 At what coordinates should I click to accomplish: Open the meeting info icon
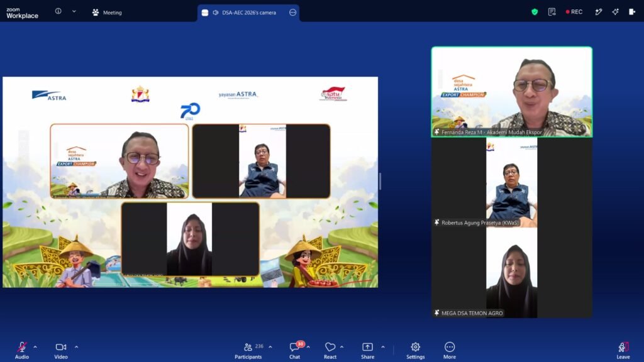(x=58, y=11)
